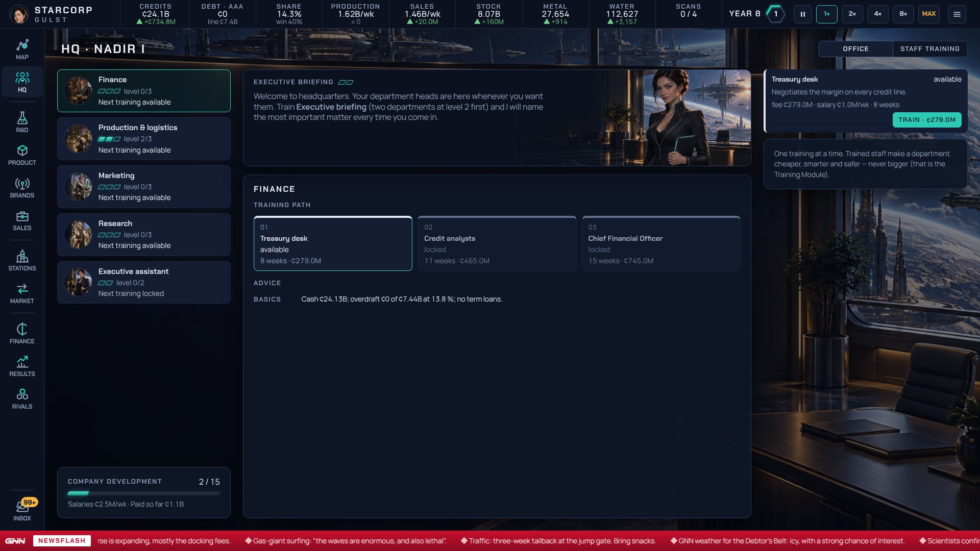Set game speed to 2x
Viewport: 980px width, 551px height.
pyautogui.click(x=852, y=14)
